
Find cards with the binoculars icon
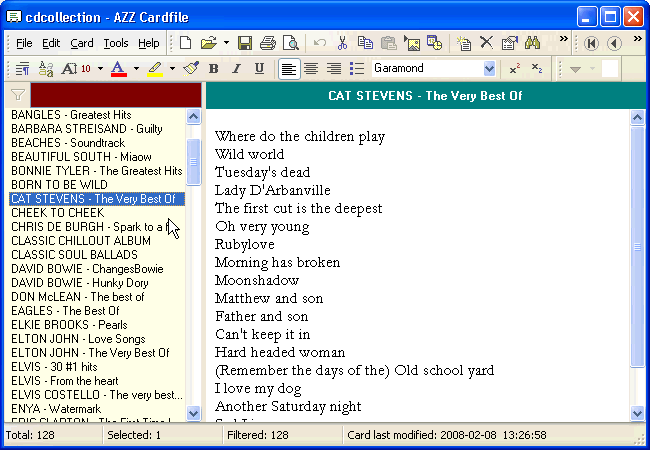532,43
